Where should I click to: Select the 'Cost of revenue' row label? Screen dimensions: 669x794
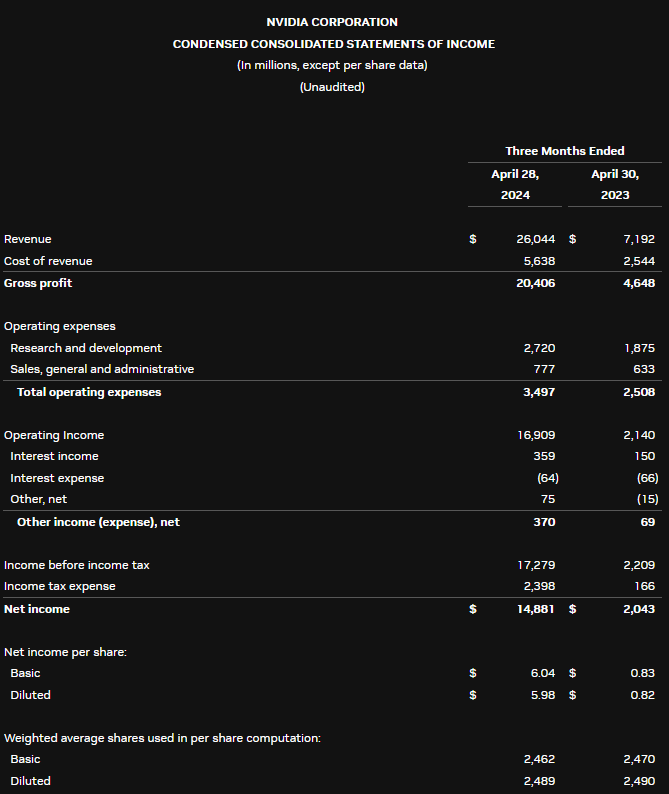pyautogui.click(x=48, y=261)
